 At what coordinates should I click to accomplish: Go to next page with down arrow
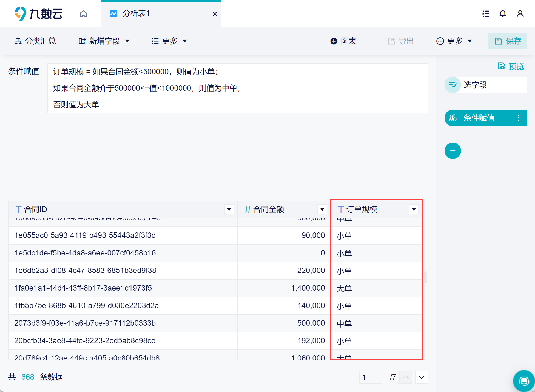pyautogui.click(x=421, y=377)
